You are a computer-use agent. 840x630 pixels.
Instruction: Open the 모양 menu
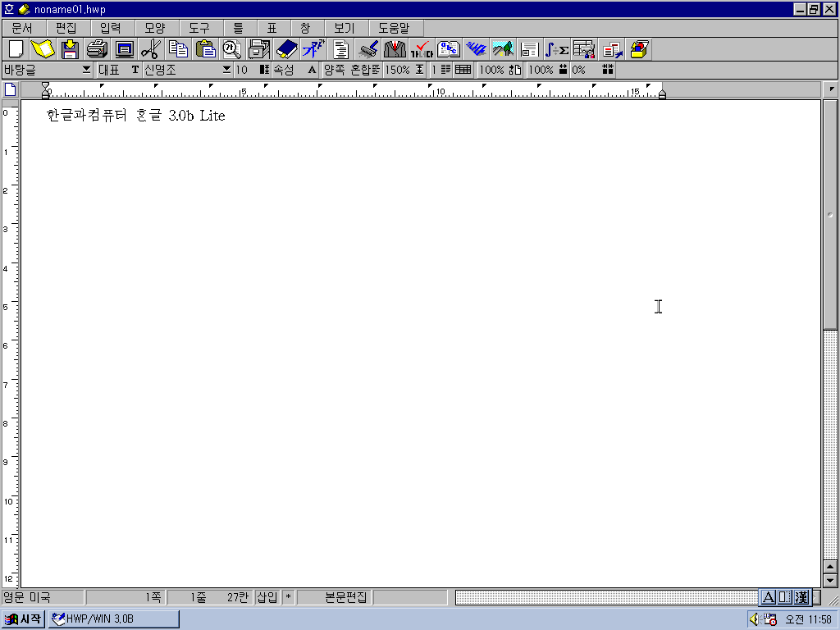pos(155,28)
